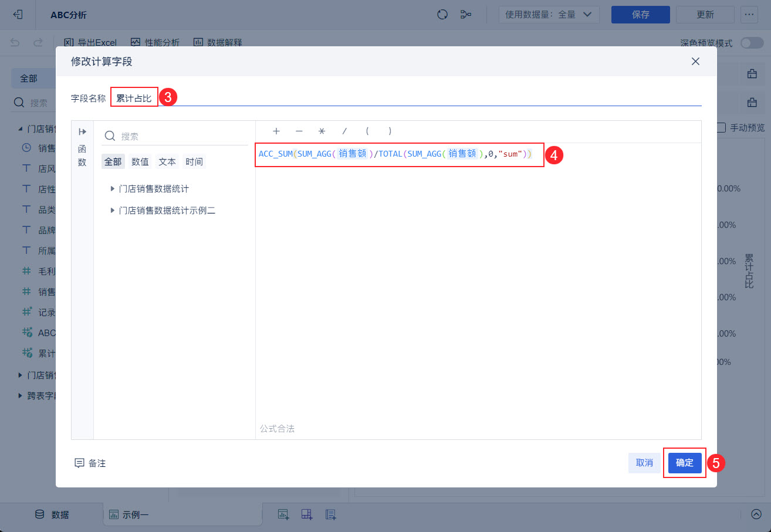Click the 更新 button
Viewport: 771px width, 532px height.
pos(705,15)
